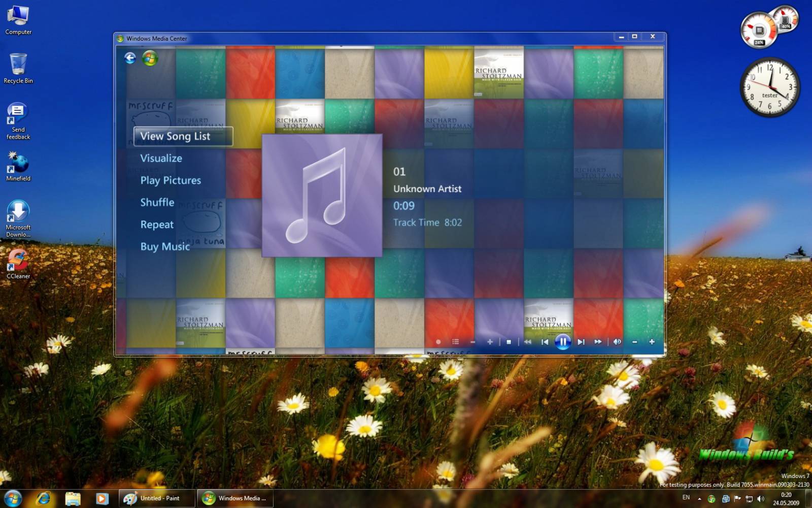Click Media Center tray icon
The height and width of the screenshot is (508, 812).
click(712, 499)
